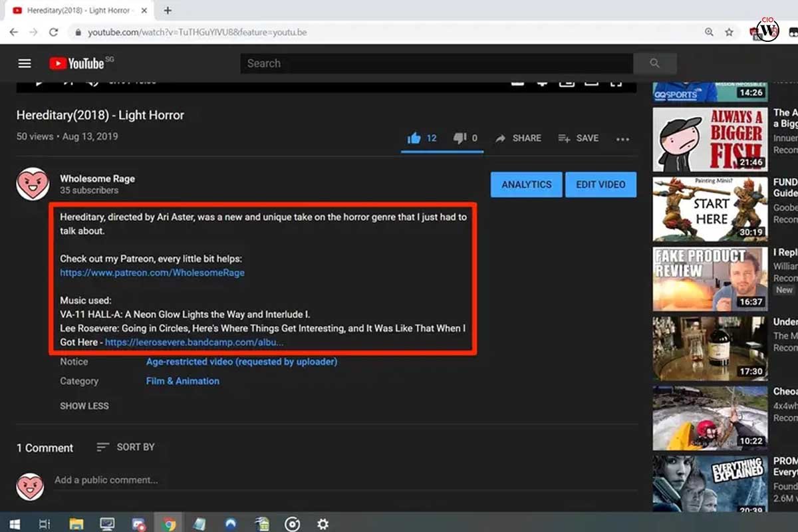Visit the Wholesome Rage channel name
Screen dimensions: 798x532
(97, 178)
